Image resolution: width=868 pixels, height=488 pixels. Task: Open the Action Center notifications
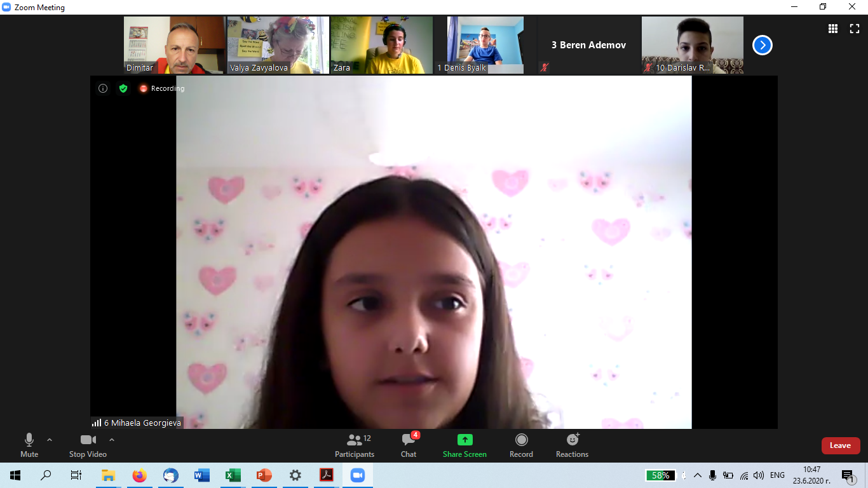pyautogui.click(x=848, y=475)
